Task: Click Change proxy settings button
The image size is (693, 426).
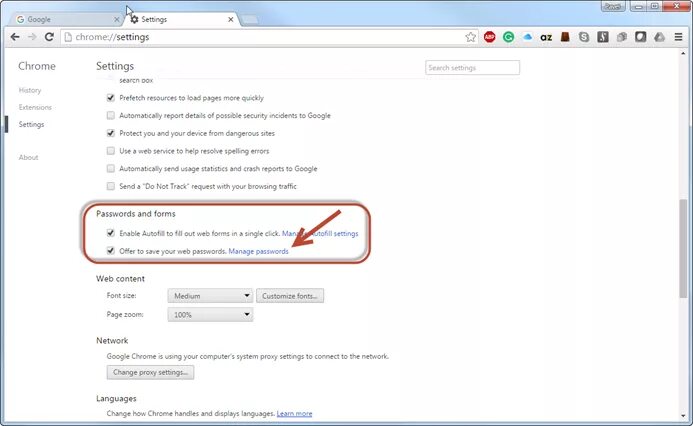Action: 150,372
